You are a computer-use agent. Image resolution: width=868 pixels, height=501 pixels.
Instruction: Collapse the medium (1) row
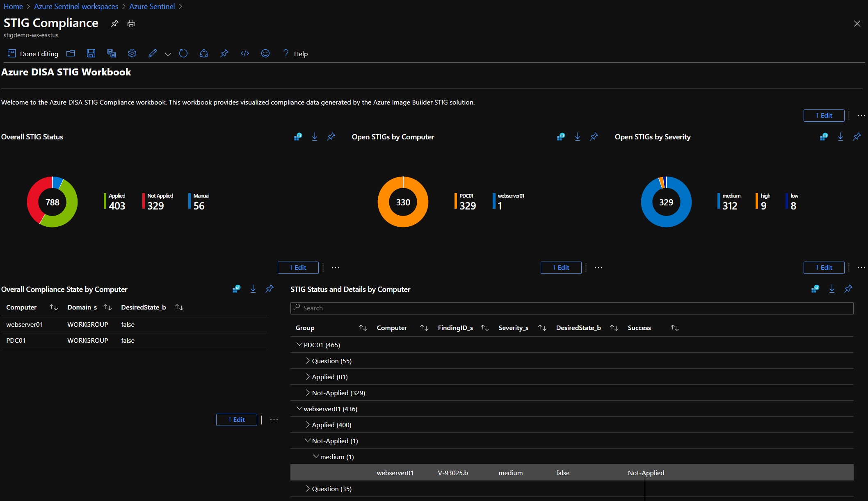coord(316,456)
